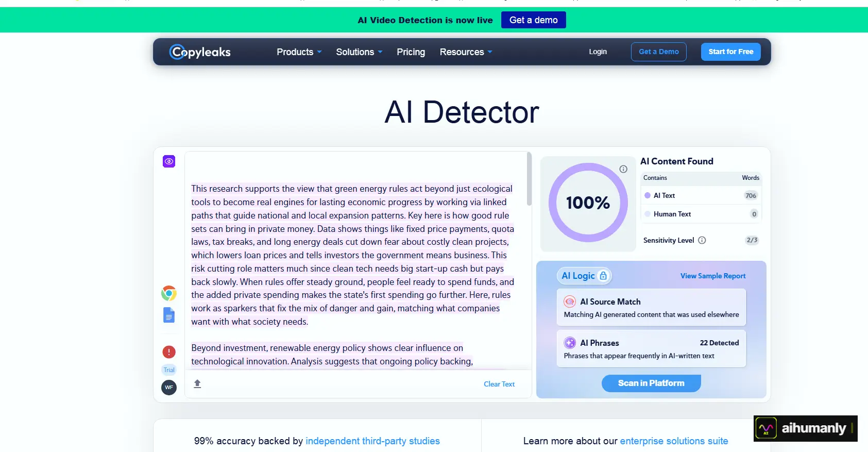Click the AI Logic lock icon
This screenshot has height=452, width=868.
[x=603, y=276]
